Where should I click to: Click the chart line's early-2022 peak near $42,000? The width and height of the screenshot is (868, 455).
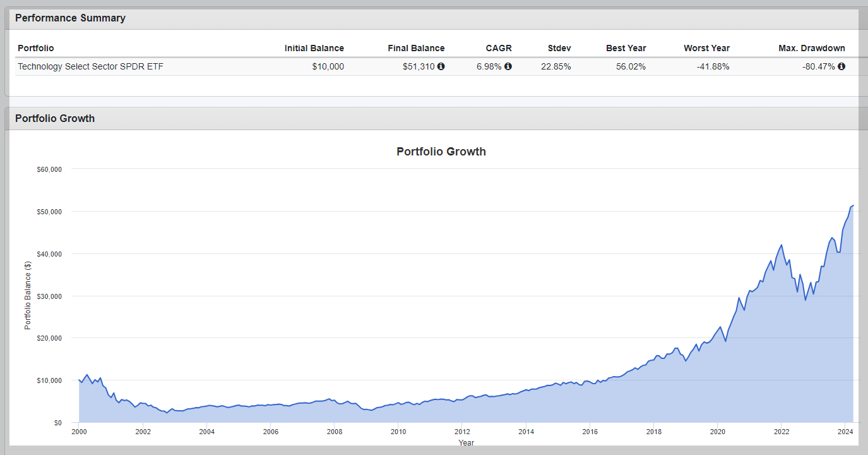click(782, 245)
